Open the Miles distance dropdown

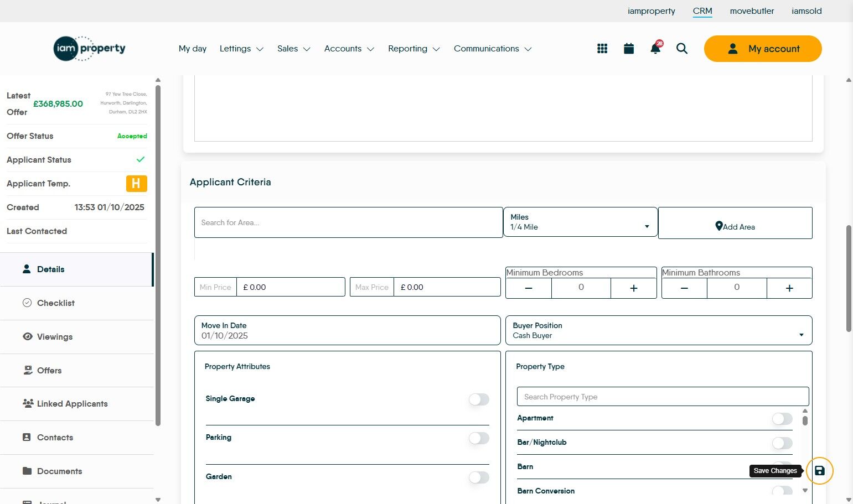click(580, 222)
